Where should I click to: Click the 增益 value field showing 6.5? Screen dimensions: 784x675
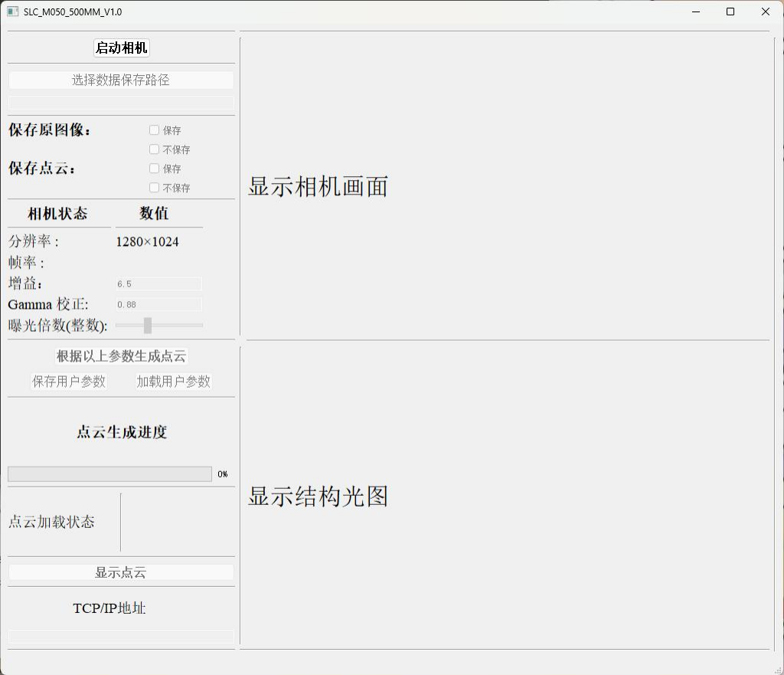click(x=158, y=283)
